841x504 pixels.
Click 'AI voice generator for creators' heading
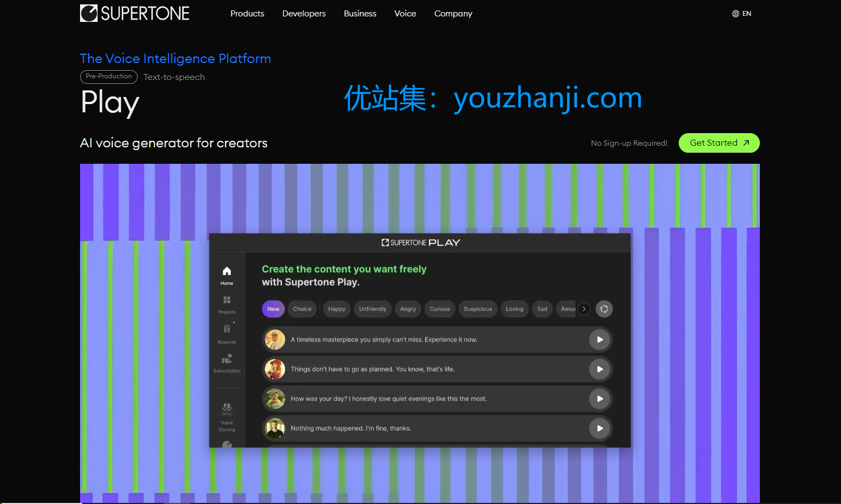pos(174,143)
